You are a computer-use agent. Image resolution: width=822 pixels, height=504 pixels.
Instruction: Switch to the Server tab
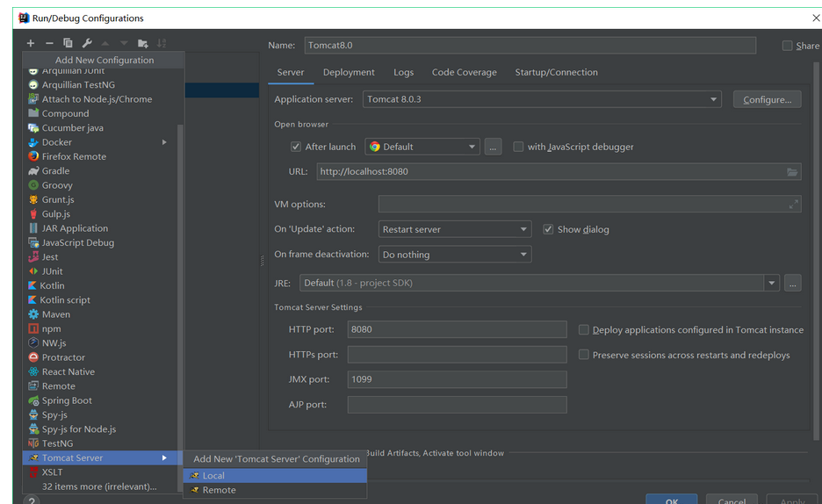291,72
